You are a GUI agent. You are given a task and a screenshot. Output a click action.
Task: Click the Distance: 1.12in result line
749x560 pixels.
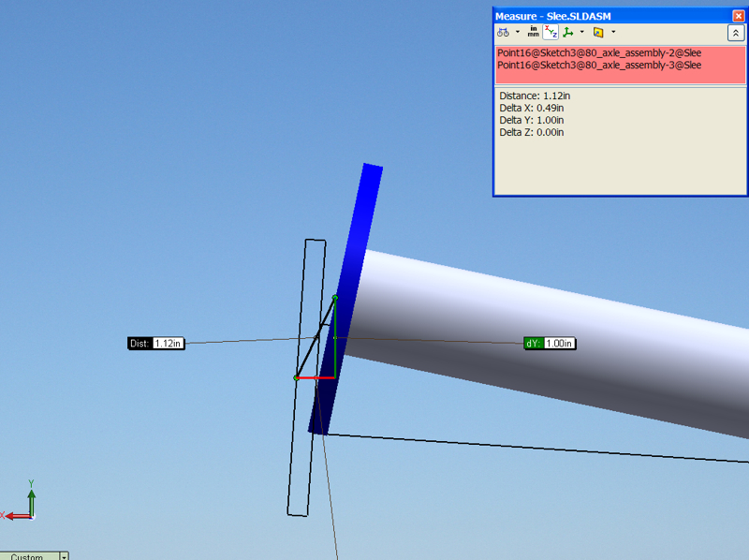coord(535,96)
